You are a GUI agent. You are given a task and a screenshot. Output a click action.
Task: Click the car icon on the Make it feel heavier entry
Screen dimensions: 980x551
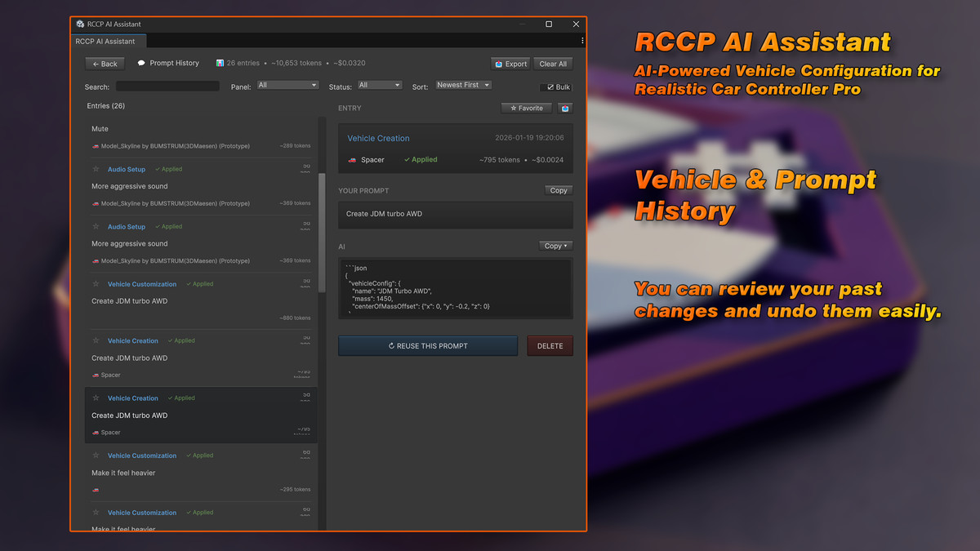(96, 489)
